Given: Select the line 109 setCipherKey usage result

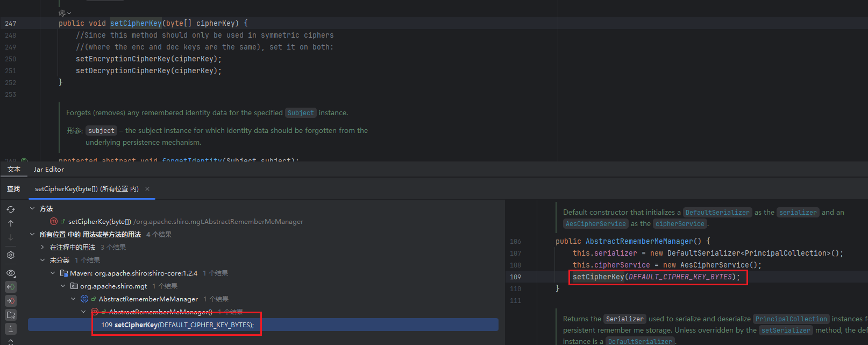Looking at the screenshot, I should tap(177, 325).
